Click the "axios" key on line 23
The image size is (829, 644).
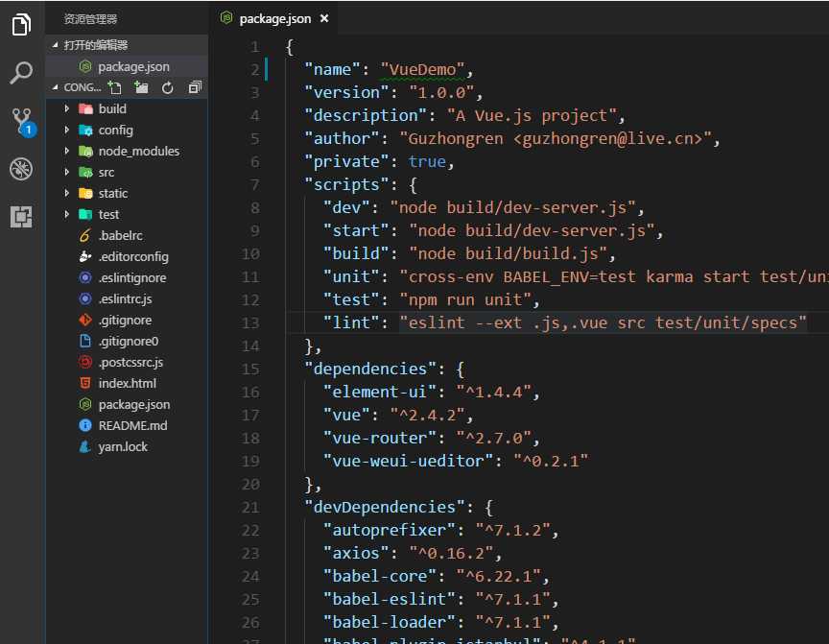coord(357,553)
